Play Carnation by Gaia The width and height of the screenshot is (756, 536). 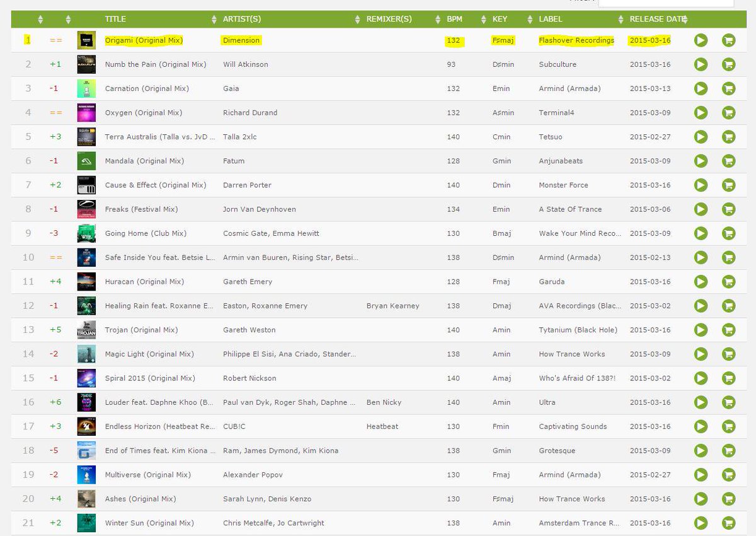[x=701, y=88]
